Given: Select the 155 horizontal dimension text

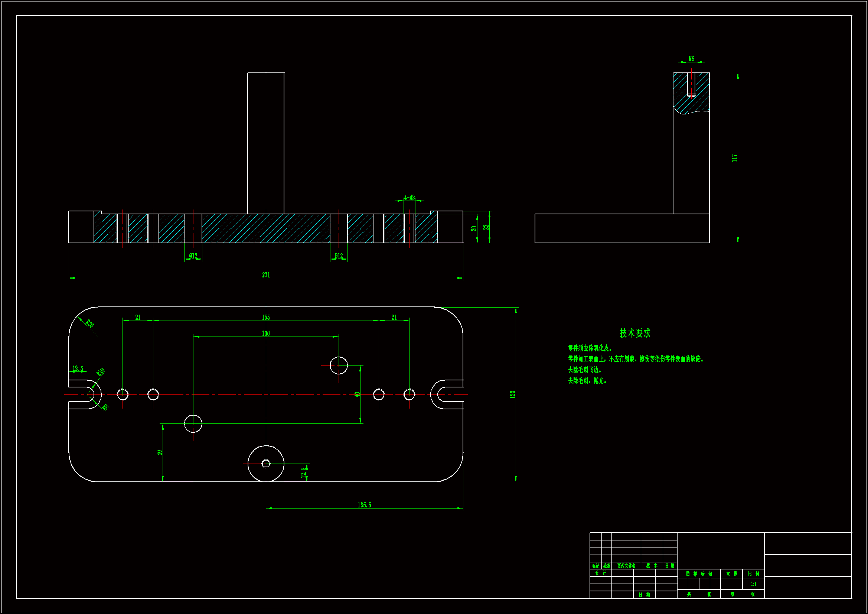Looking at the screenshot, I should coord(266,318).
